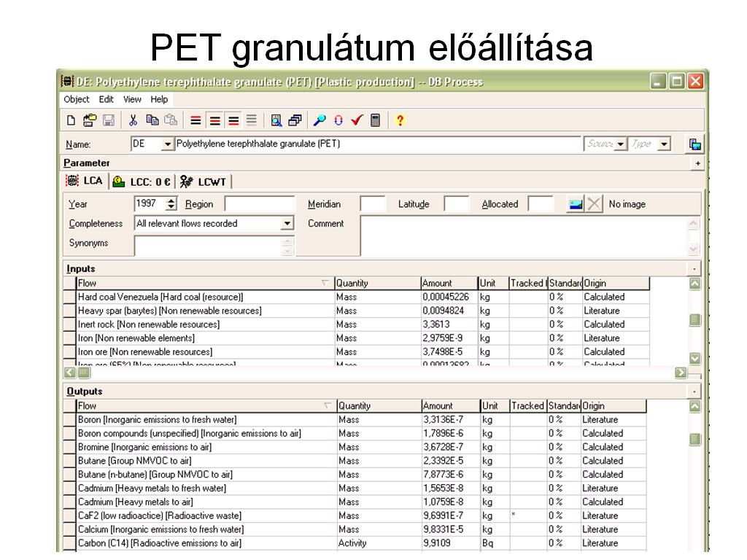The width and height of the screenshot is (747, 560).
Task: Click the monitor icon right of the Type box
Action: (x=695, y=144)
